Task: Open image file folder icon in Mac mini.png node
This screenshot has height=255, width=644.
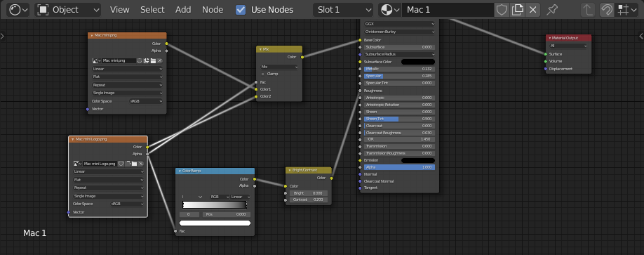Action: click(x=153, y=61)
